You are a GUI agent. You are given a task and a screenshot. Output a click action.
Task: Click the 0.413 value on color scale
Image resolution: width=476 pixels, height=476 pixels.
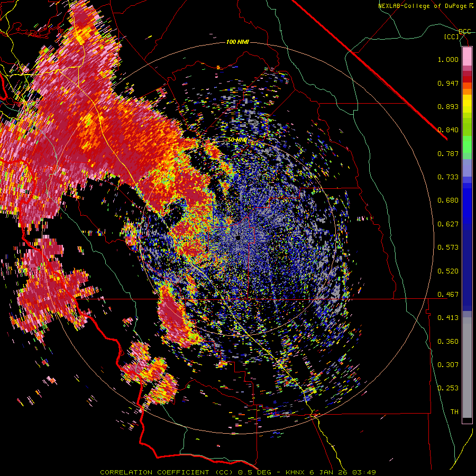pyautogui.click(x=448, y=318)
